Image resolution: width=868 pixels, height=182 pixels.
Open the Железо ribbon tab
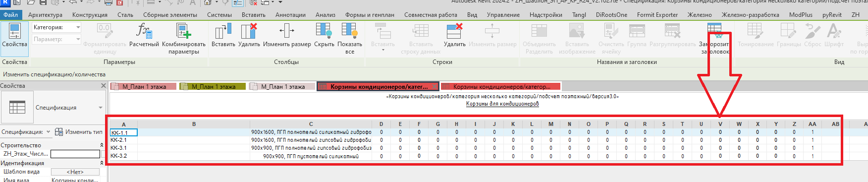point(700,15)
